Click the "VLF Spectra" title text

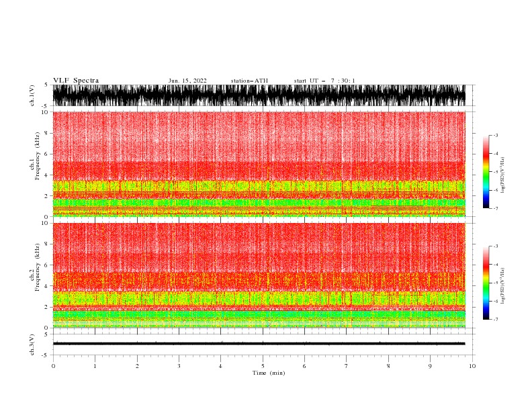click(x=76, y=81)
